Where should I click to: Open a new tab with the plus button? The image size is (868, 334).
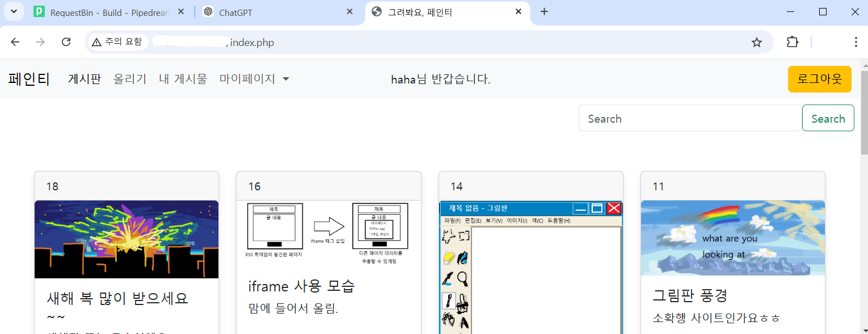(x=544, y=11)
